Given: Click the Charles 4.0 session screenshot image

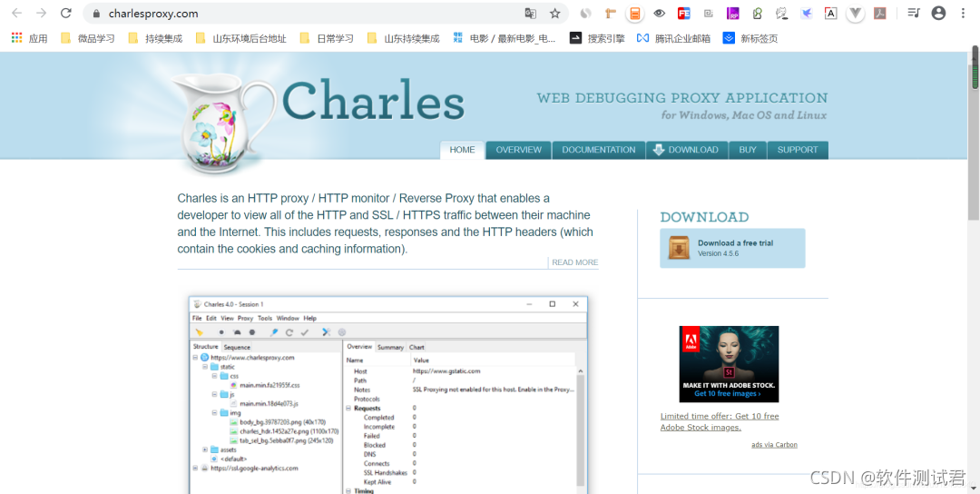Looking at the screenshot, I should coord(388,395).
